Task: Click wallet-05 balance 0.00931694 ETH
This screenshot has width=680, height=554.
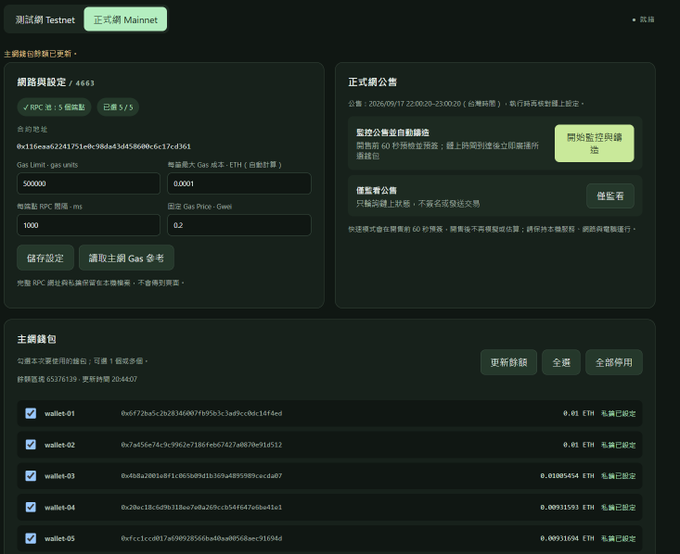Action: [567, 538]
